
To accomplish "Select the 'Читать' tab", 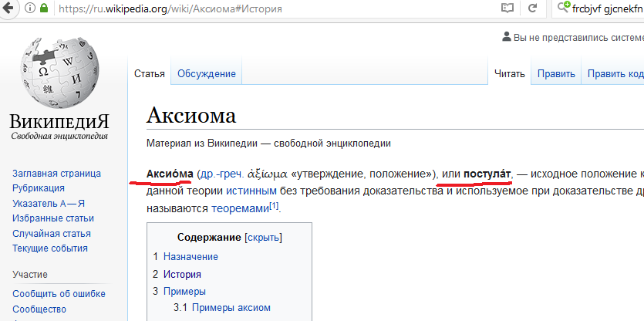I will tap(509, 74).
